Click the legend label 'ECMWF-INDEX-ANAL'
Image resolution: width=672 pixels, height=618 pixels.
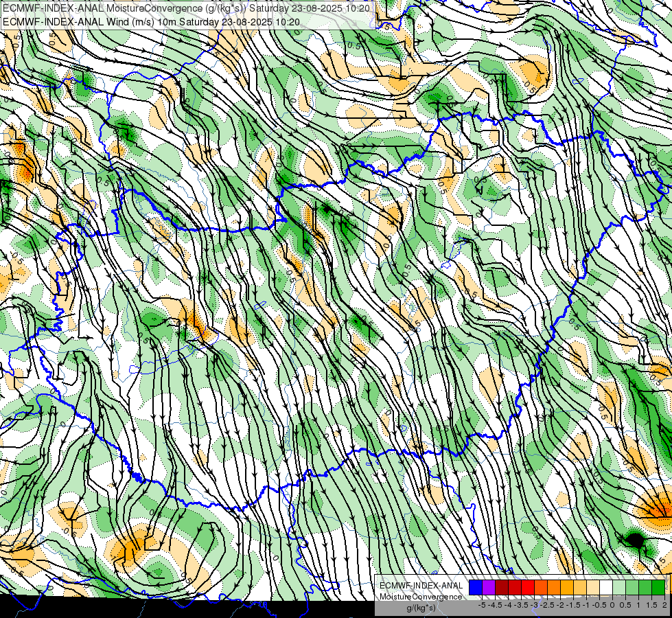(421, 586)
